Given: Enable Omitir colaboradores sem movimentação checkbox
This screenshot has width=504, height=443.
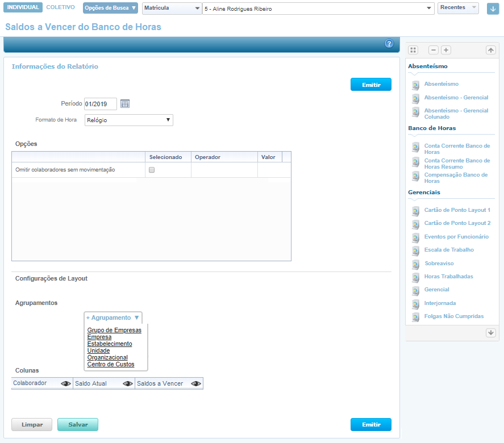Looking at the screenshot, I should [152, 170].
